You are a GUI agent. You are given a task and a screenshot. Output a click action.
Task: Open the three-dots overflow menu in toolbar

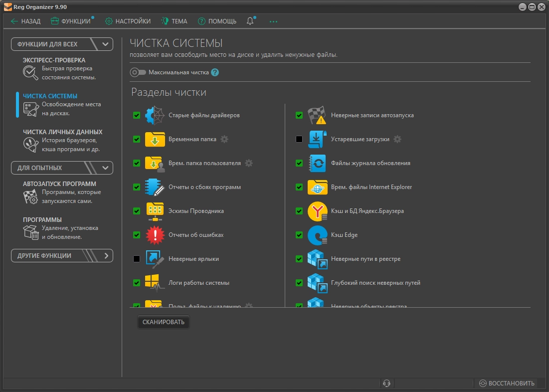[x=273, y=21]
